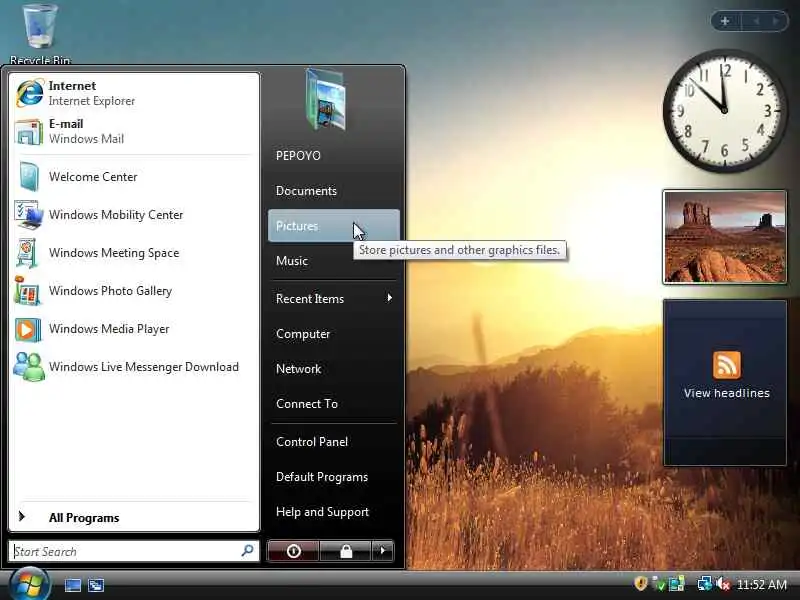Screen dimensions: 800x600
Task: Open the Control Panel
Action: pos(333,442)
